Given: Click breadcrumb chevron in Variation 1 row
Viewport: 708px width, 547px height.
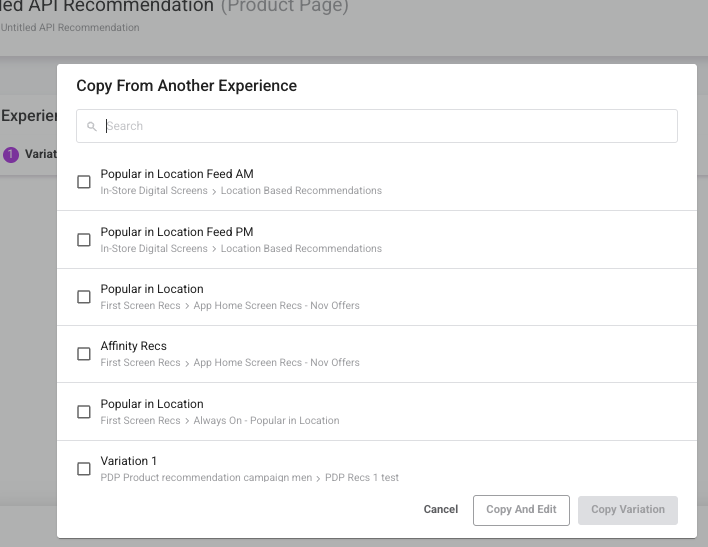Looking at the screenshot, I should point(318,478).
